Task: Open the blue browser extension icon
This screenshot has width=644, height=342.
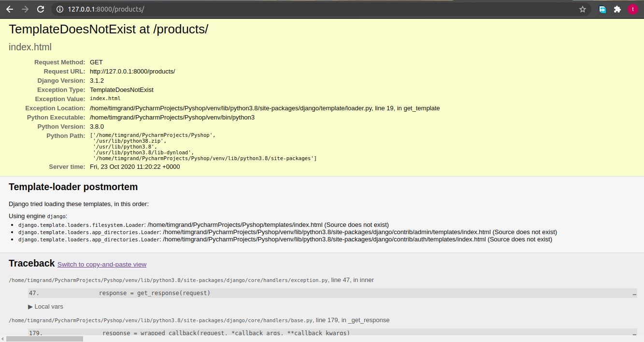Action: tap(602, 9)
